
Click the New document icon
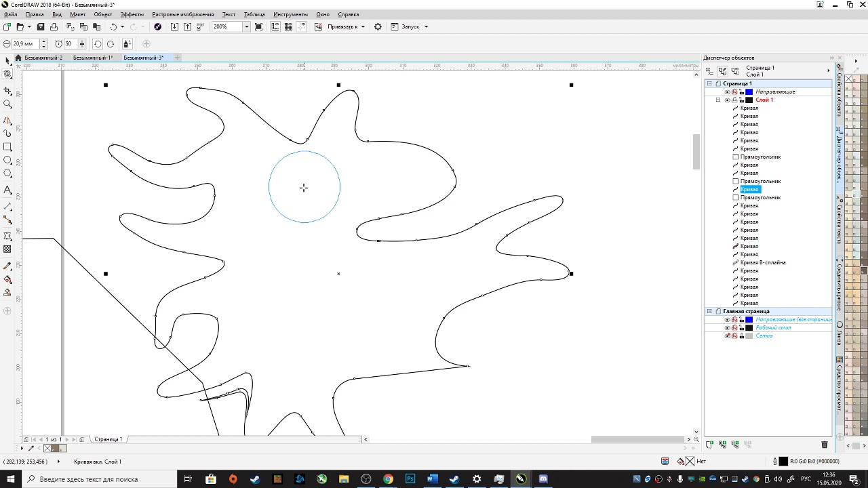click(7, 26)
